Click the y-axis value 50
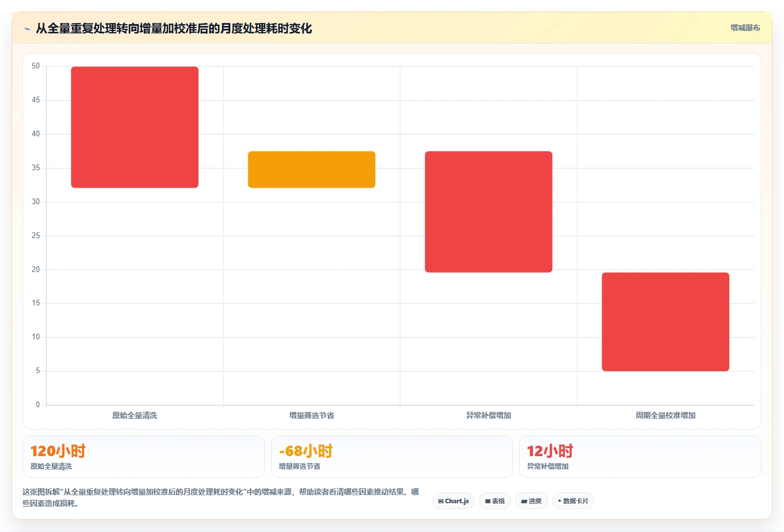Screen dimensions: 784x532 (36, 66)
